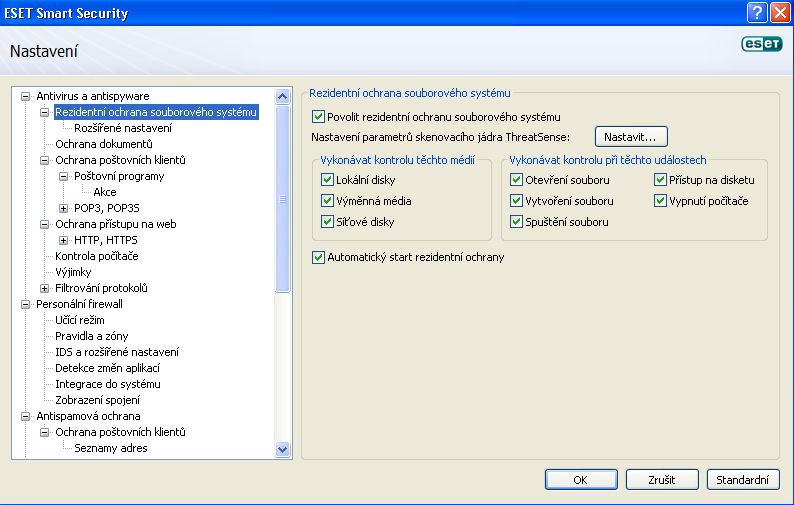This screenshot has height=505, width=794.
Task: Select the Akce tree item
Action: [x=105, y=192]
